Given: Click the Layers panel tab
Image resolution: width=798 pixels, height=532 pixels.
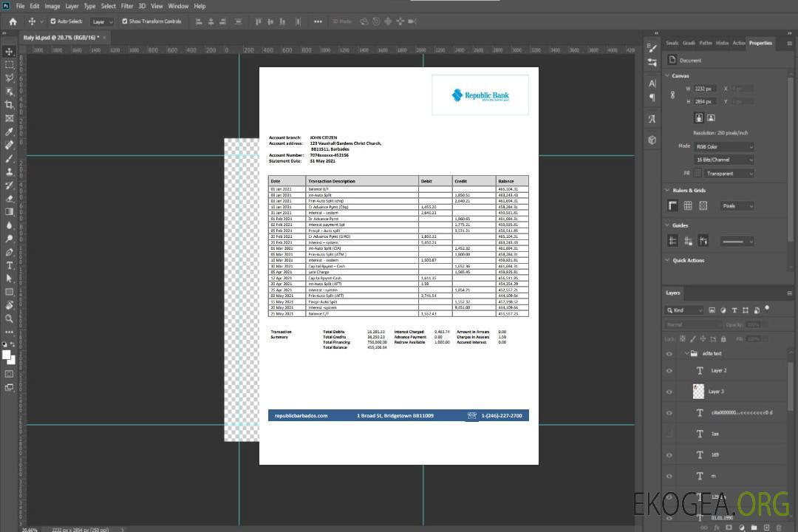Looking at the screenshot, I should [x=673, y=293].
